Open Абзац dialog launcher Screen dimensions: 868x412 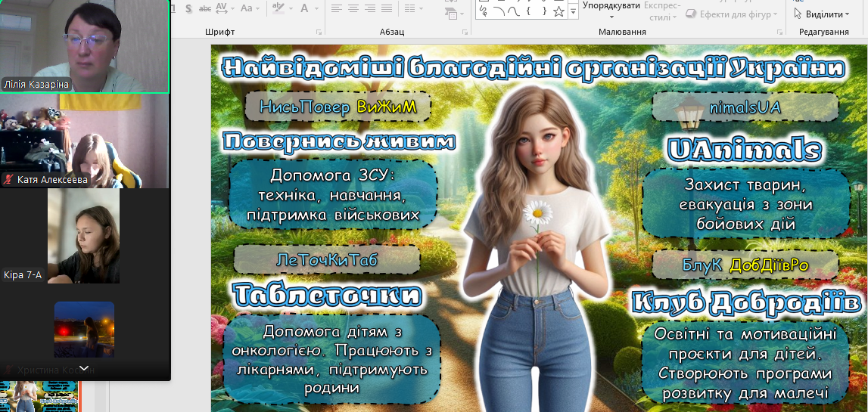tap(465, 33)
